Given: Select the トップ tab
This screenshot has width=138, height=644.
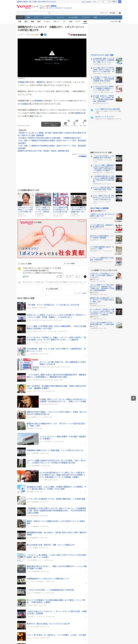Looking at the screenshot, I should 20,17.
